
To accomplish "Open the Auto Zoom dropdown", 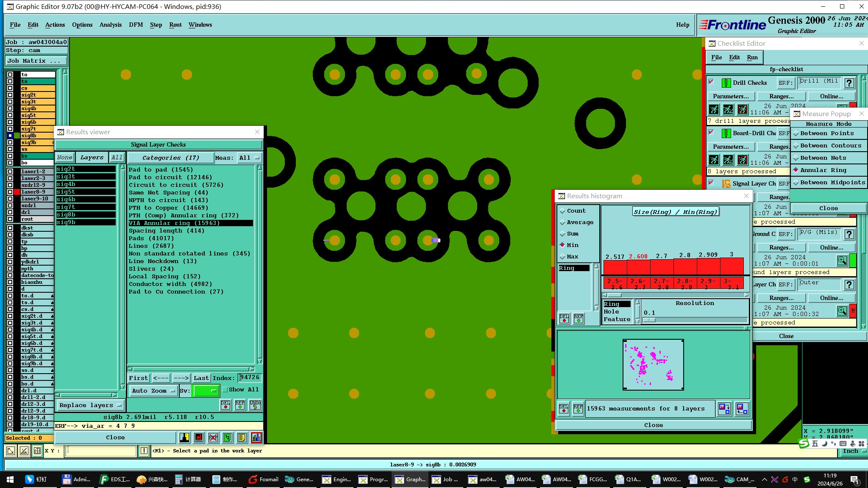I will [153, 391].
